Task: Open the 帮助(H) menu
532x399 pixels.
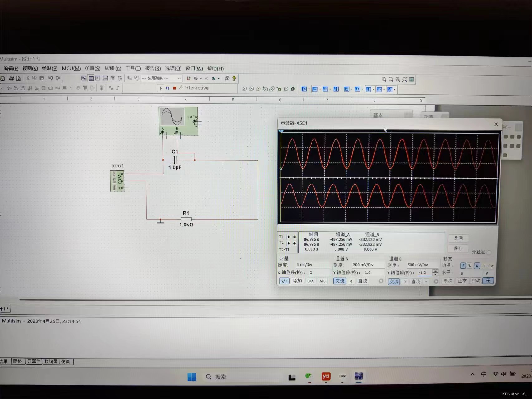Action: pyautogui.click(x=215, y=69)
